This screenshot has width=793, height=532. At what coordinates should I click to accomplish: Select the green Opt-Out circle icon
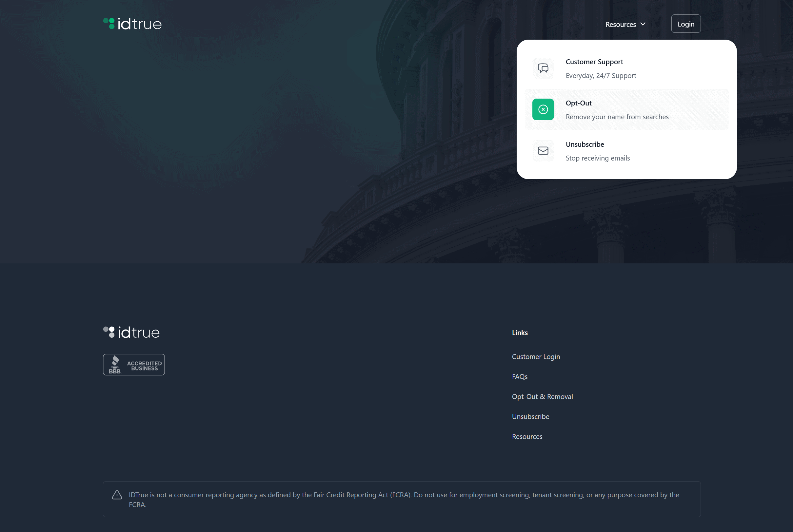coord(543,109)
